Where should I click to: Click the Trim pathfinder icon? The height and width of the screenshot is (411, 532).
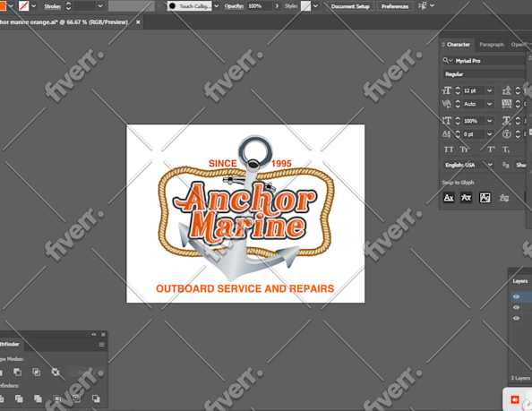click(19, 398)
